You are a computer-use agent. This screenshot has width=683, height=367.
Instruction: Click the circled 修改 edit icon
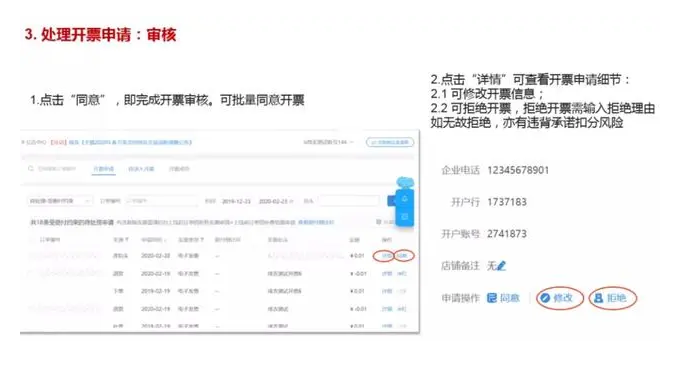pos(544,298)
